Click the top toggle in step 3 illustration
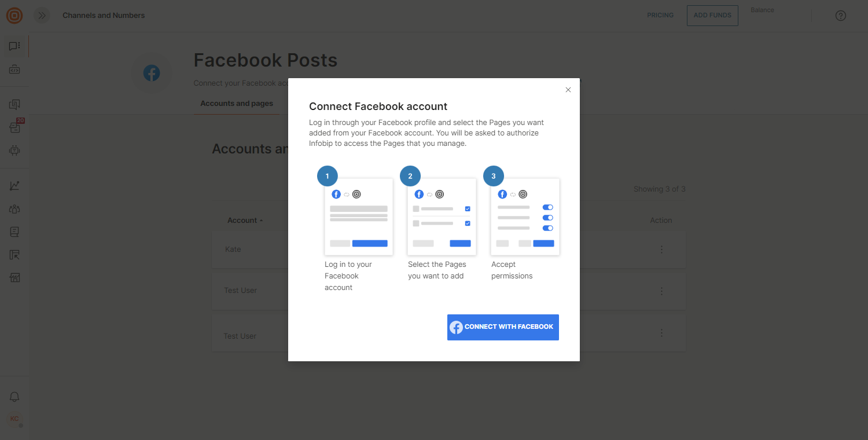The height and width of the screenshot is (440, 868). (547, 207)
